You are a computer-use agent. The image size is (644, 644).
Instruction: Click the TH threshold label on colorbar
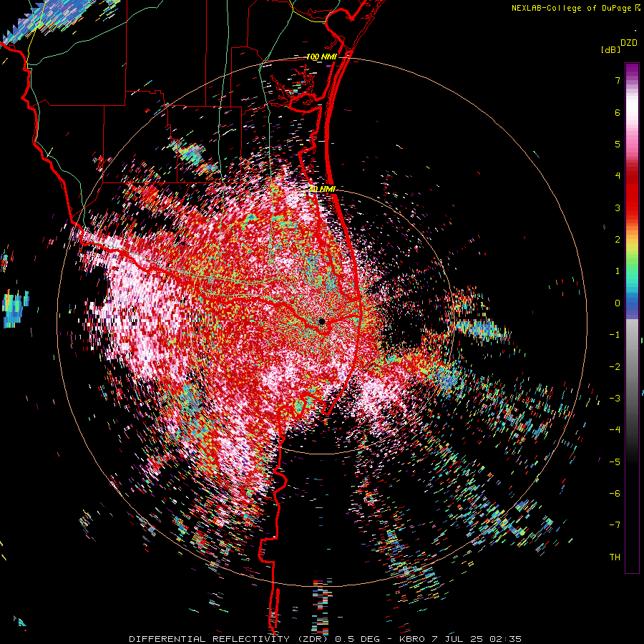click(x=615, y=557)
